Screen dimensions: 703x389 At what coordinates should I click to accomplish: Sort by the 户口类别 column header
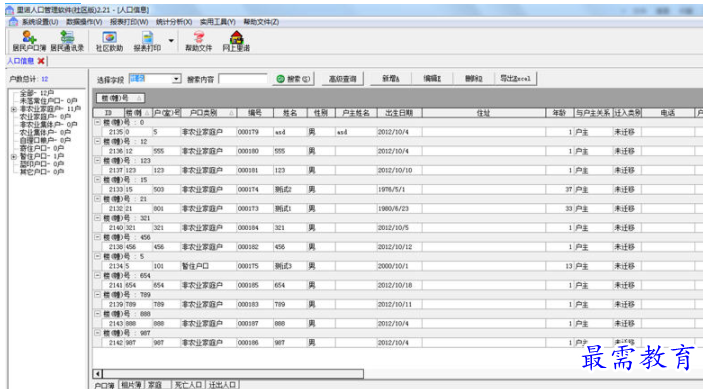(208, 113)
